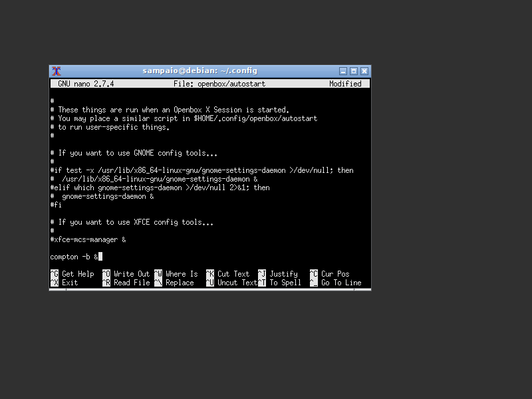Click Exit to leave nano

63,282
